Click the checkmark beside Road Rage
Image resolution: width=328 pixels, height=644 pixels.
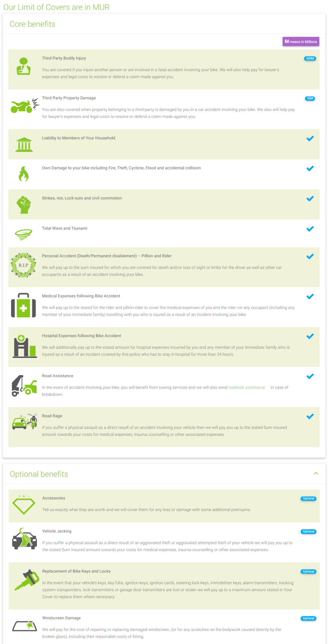(x=310, y=416)
